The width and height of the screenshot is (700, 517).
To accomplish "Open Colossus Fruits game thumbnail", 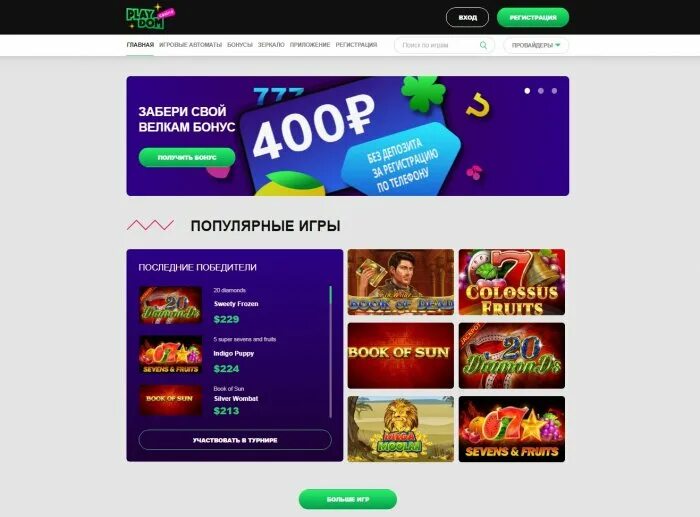I will click(x=512, y=282).
